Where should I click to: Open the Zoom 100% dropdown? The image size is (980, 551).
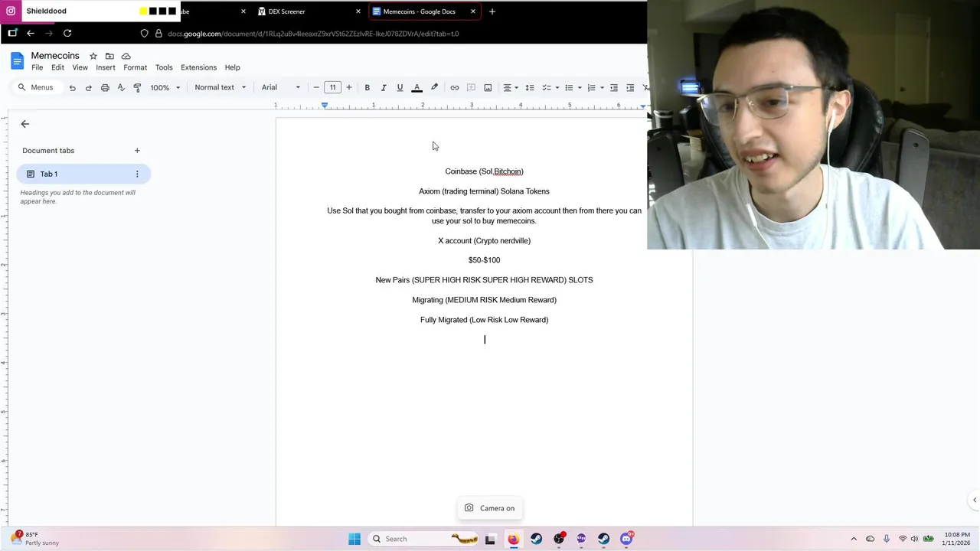point(165,87)
